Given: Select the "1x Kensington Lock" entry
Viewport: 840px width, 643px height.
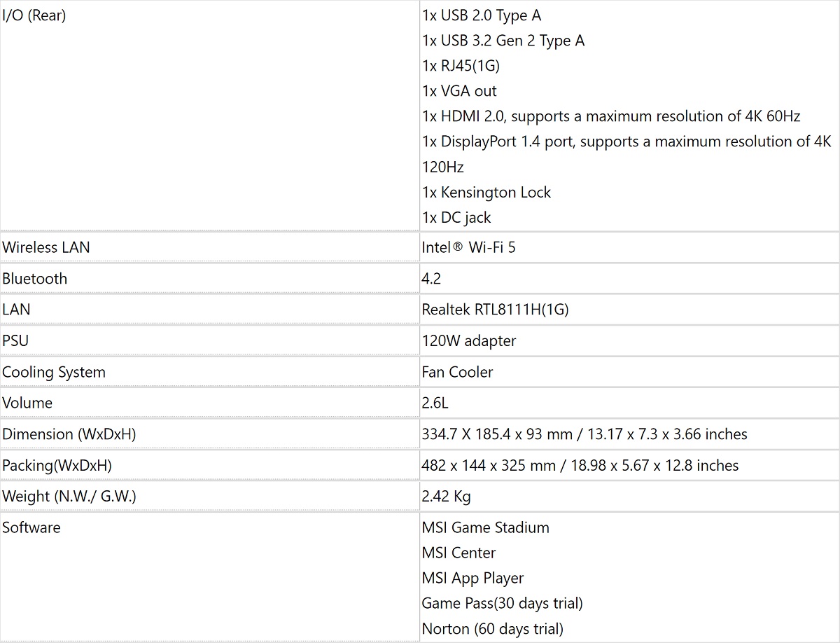Looking at the screenshot, I should 486,193.
